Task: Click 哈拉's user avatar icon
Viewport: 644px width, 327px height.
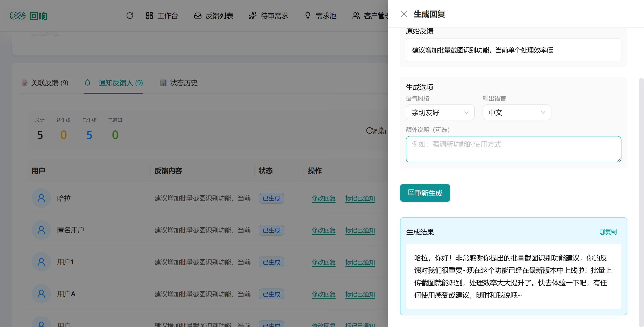Action: pos(41,198)
